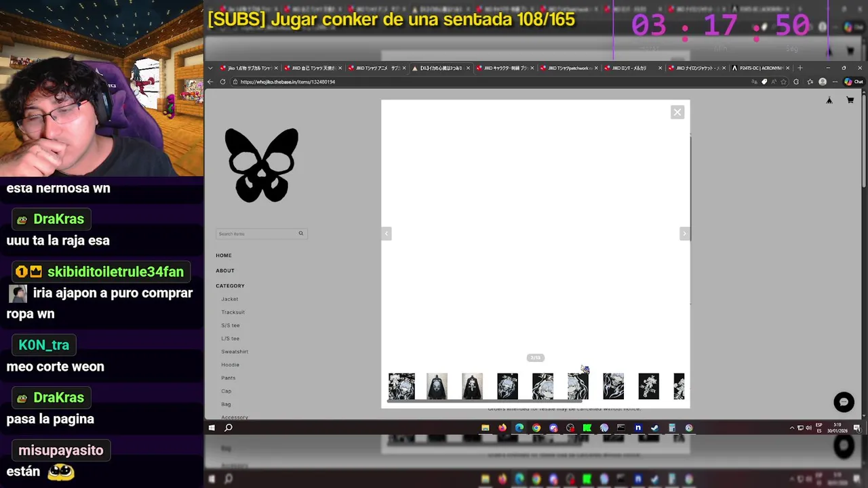The height and width of the screenshot is (488, 868).
Task: Expand the system tray hidden icons
Action: [x=792, y=428]
